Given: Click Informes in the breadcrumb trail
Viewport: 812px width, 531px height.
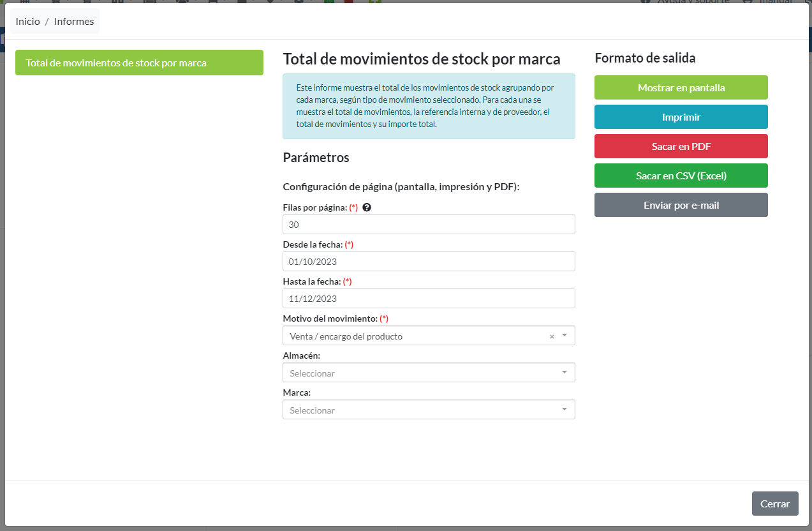Looking at the screenshot, I should 73,21.
